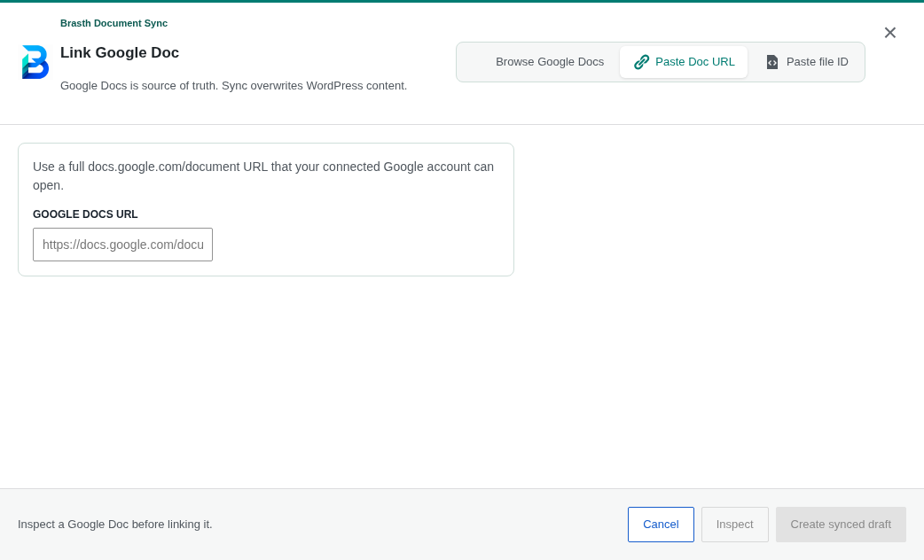Click 'Inspect a Google Doc before linking it.' text
This screenshot has height=560, width=924.
pos(115,524)
